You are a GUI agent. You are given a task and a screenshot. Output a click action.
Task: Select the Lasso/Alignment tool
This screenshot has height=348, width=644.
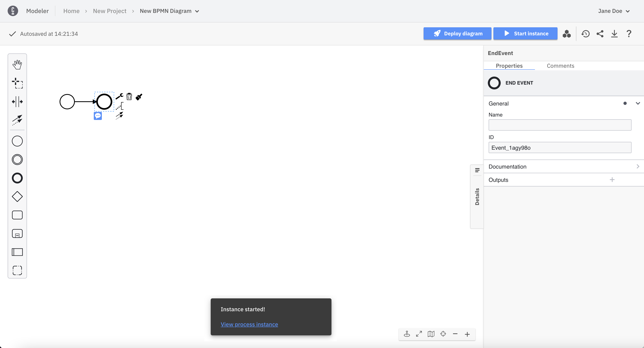click(x=17, y=83)
